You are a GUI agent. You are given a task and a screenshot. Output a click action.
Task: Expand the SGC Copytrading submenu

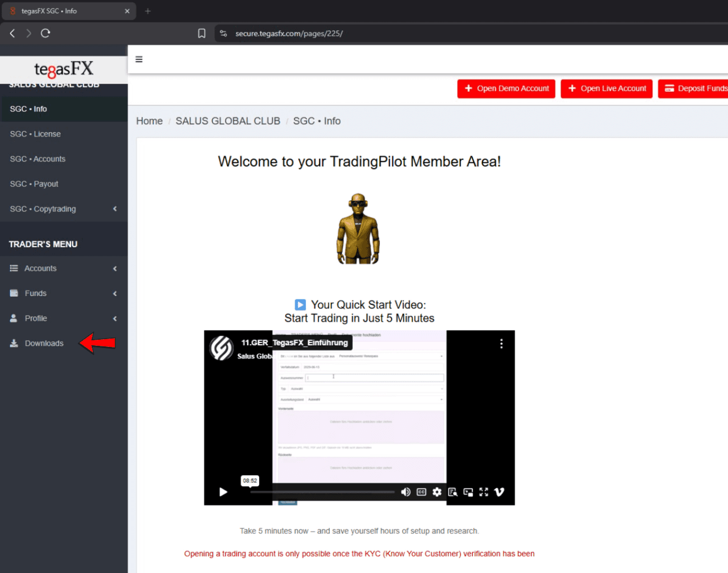[x=115, y=209]
